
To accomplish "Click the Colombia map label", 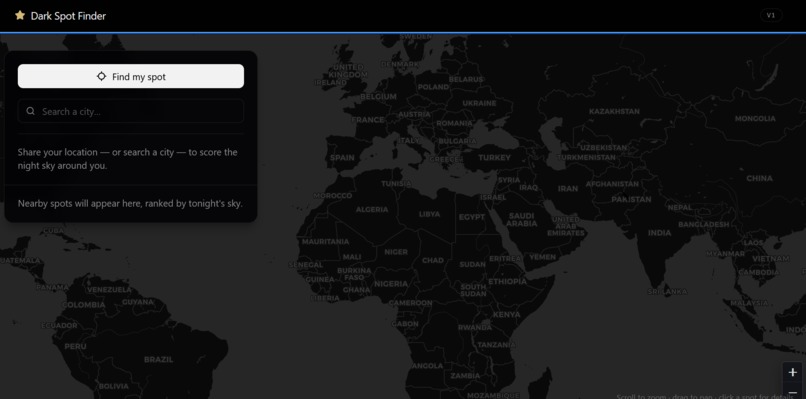I will coord(83,305).
